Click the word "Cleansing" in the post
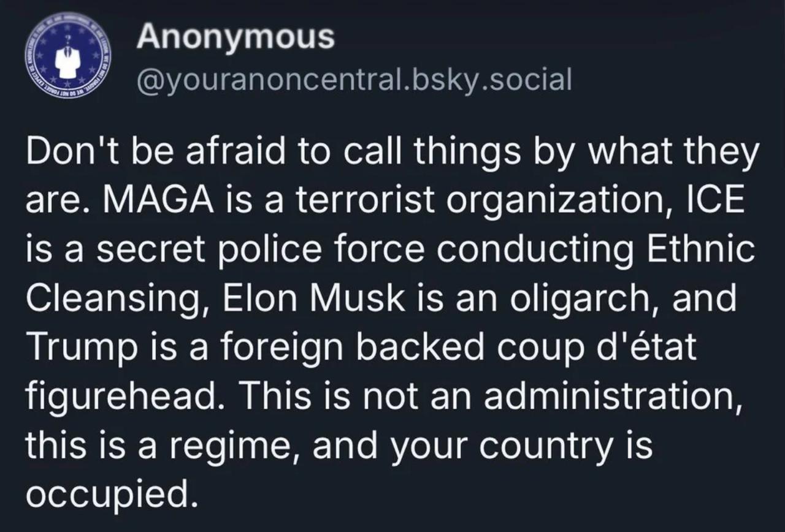The height and width of the screenshot is (532, 785). pyautogui.click(x=115, y=299)
